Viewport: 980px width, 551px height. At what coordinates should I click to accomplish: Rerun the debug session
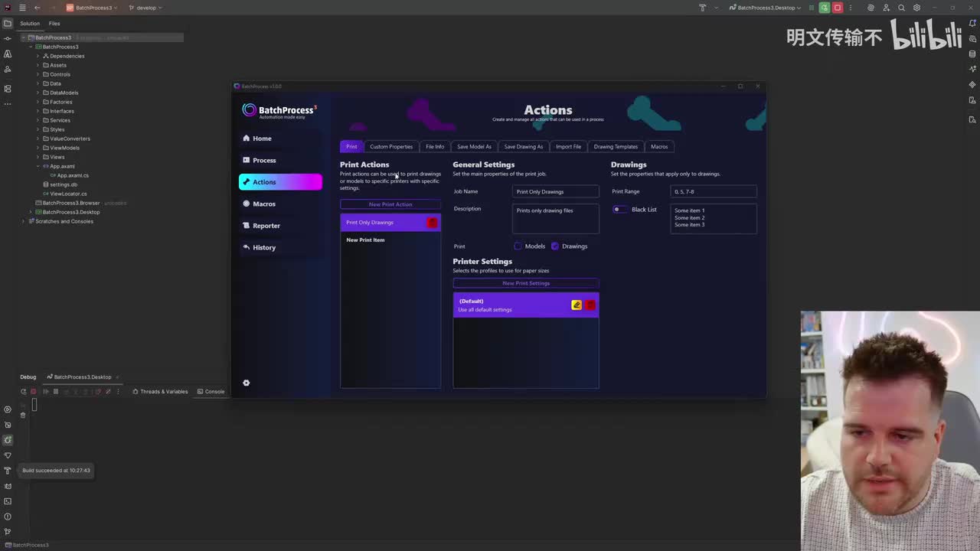pyautogui.click(x=23, y=392)
